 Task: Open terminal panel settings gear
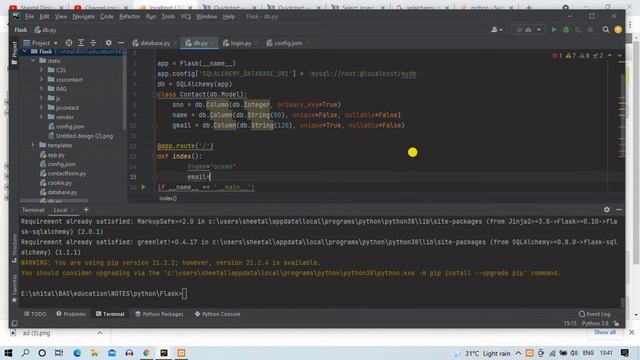pyautogui.click(x=607, y=209)
